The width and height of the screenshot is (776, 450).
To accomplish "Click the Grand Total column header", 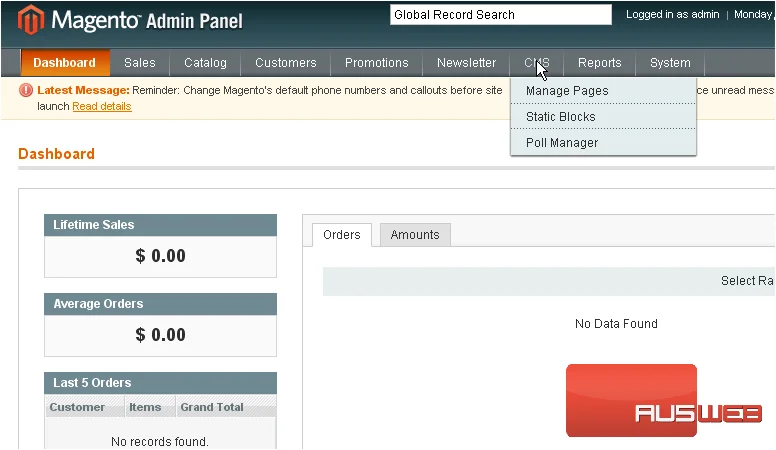I will 226,407.
